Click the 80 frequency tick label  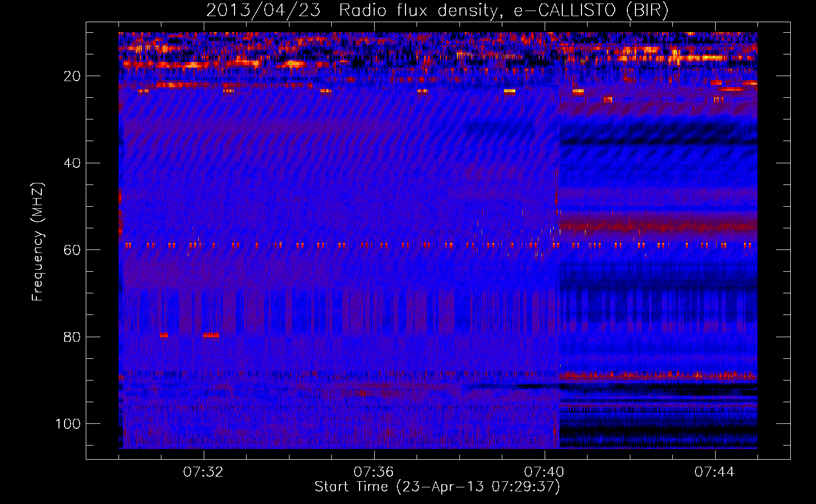click(72, 337)
